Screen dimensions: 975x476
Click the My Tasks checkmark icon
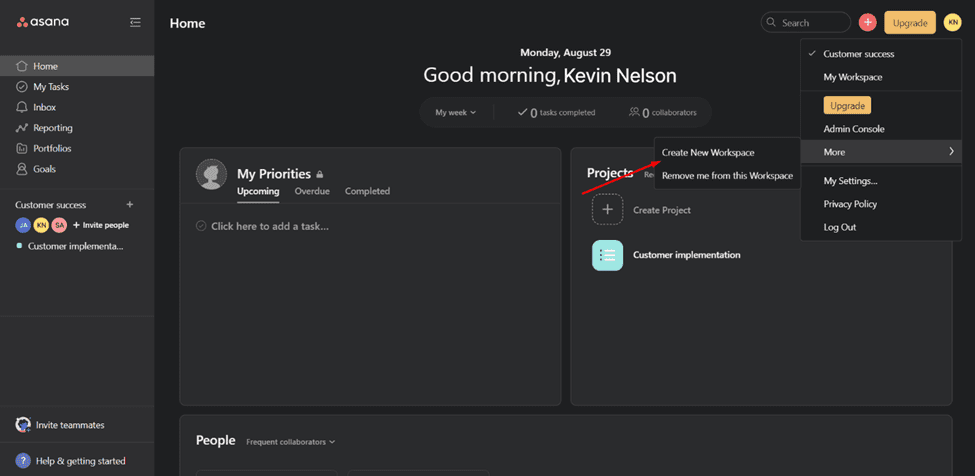pos(22,86)
